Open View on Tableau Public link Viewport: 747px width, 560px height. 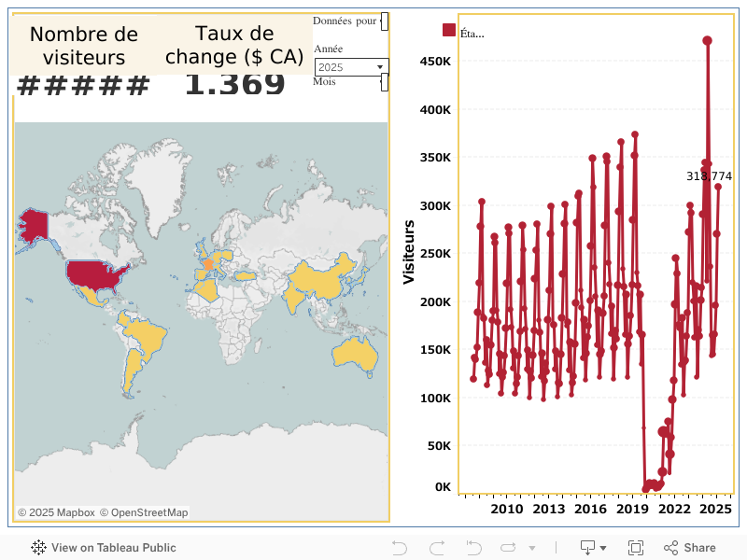point(104,548)
